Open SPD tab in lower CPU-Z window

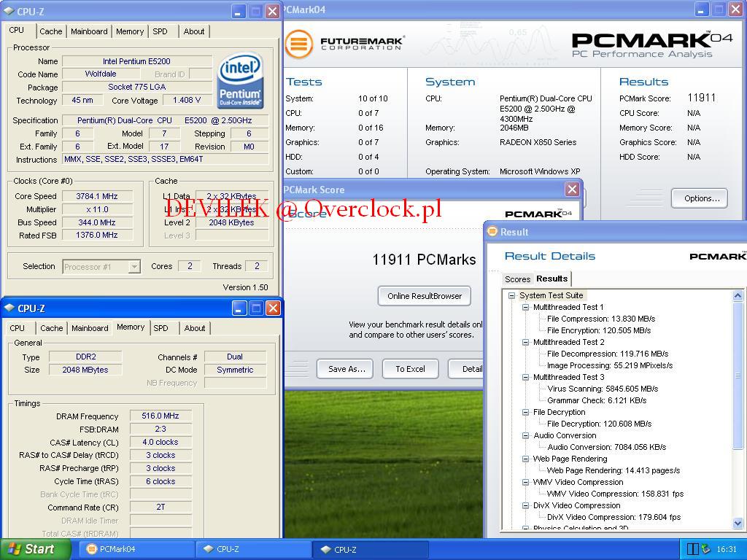click(x=160, y=328)
